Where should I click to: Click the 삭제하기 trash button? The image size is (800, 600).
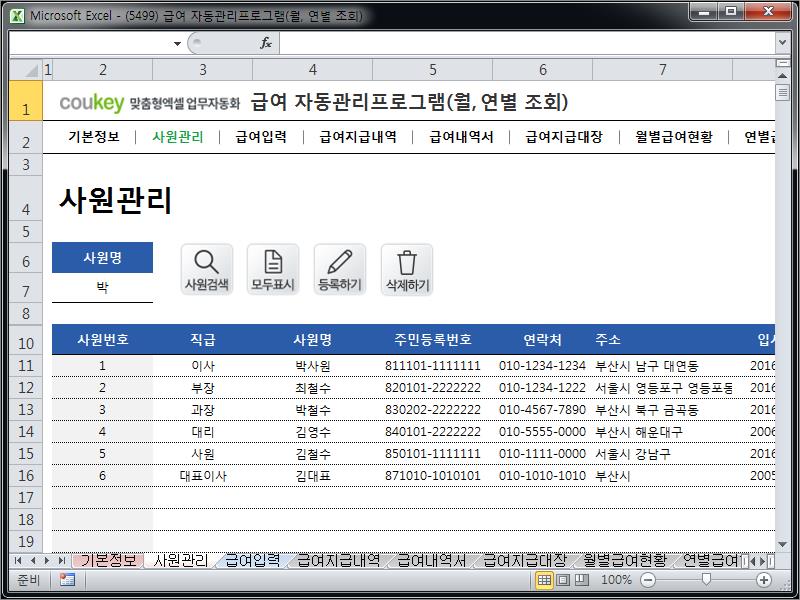[407, 269]
